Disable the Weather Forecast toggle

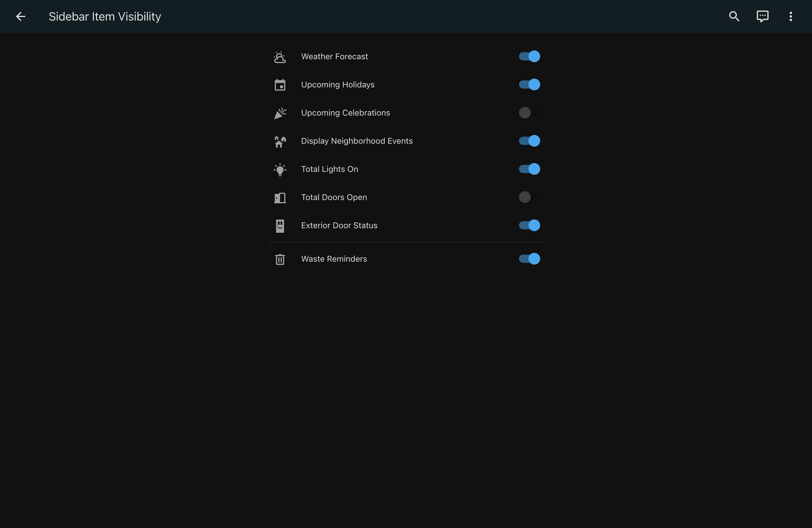point(529,56)
